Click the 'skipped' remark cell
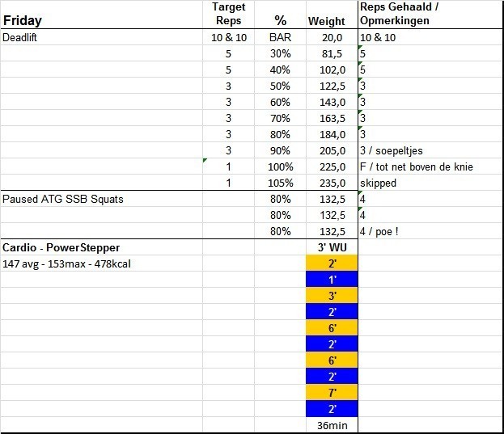The width and height of the screenshot is (504, 434). 379,183
